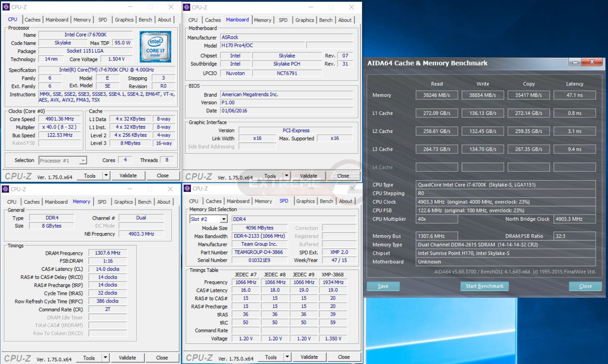Image resolution: width=608 pixels, height=364 pixels.
Task: Open the Tools dropdown arrow in the Mainboard window
Action: [x=286, y=176]
